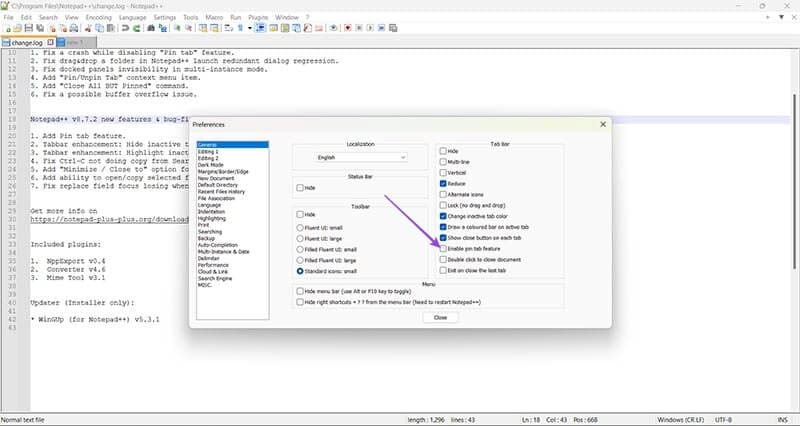Check Exit on close the last tab
800x426 pixels.
pos(443,270)
